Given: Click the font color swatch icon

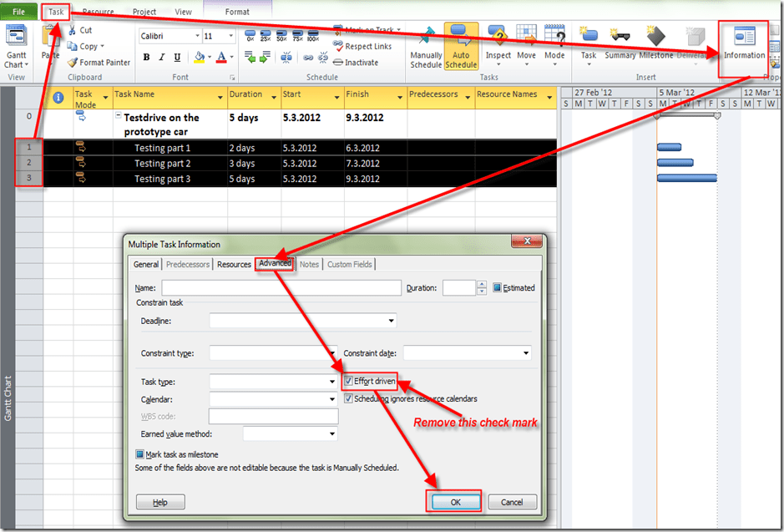Looking at the screenshot, I should click(x=221, y=58).
